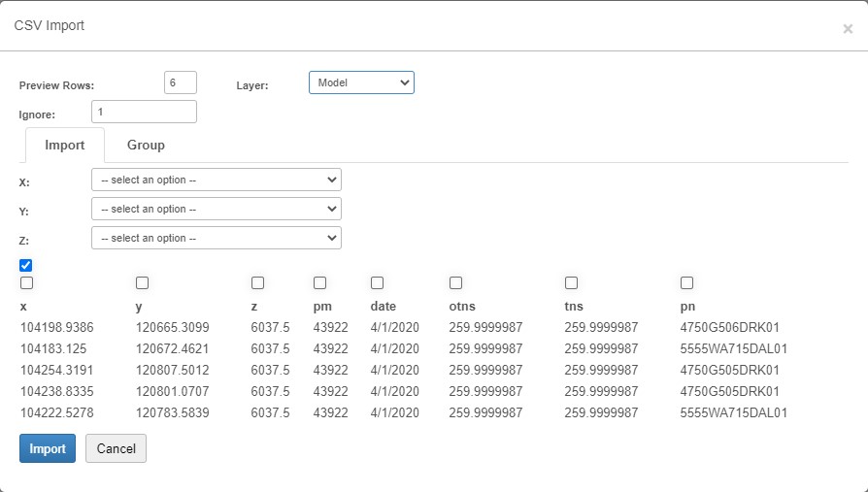868x492 pixels.
Task: Focus the Ignore input field
Action: (144, 112)
